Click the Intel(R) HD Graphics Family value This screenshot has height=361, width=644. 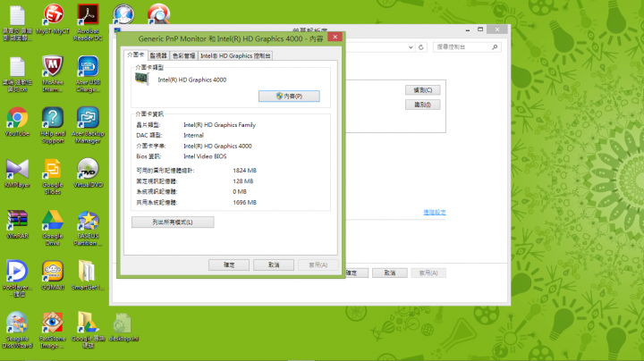pos(220,125)
